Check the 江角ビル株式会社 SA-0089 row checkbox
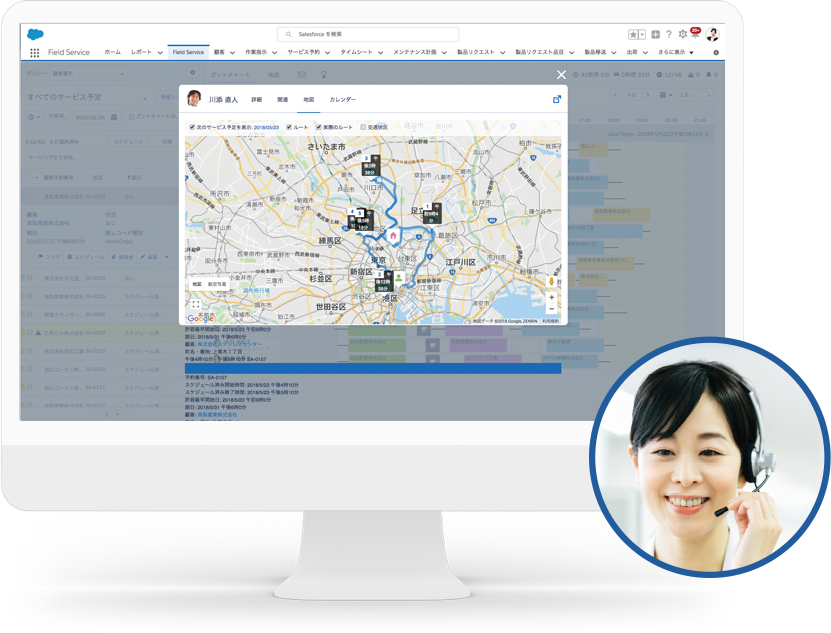The height and width of the screenshot is (633, 831). [x=30, y=332]
